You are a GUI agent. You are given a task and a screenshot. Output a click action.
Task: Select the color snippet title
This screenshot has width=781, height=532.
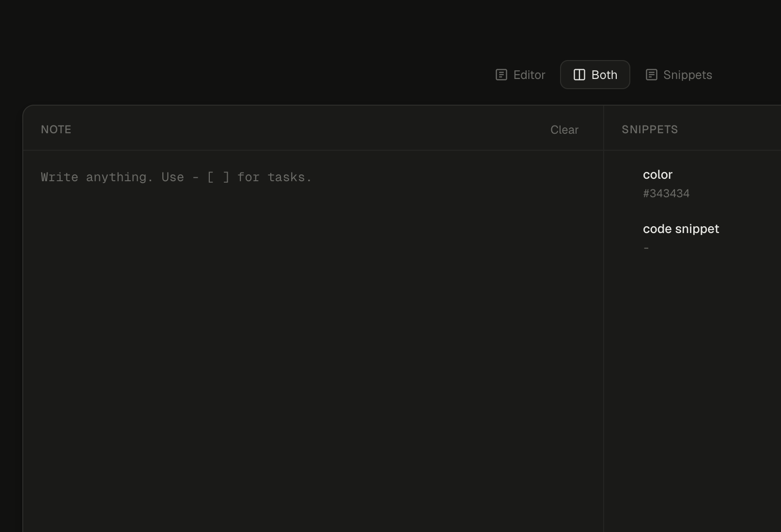click(x=657, y=174)
